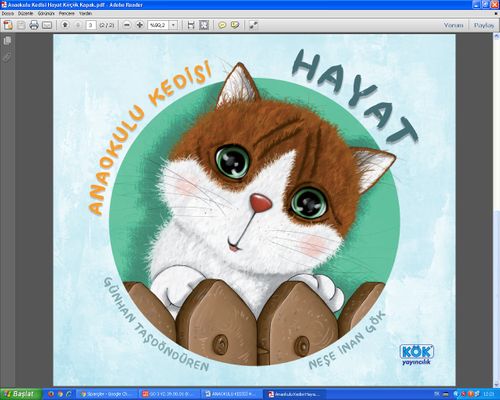Viewport: 500px width, 400px height.
Task: Open the Paylaş share pane
Action: point(484,25)
